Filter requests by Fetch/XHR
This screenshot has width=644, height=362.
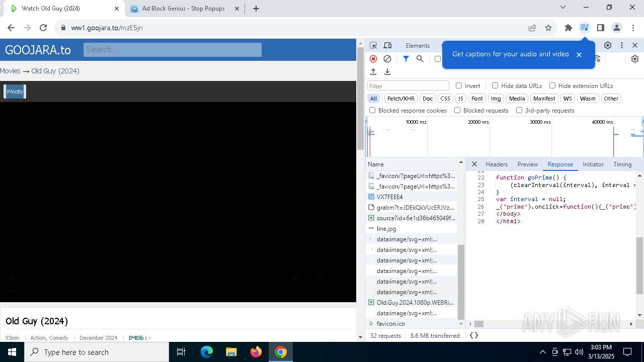(401, 99)
